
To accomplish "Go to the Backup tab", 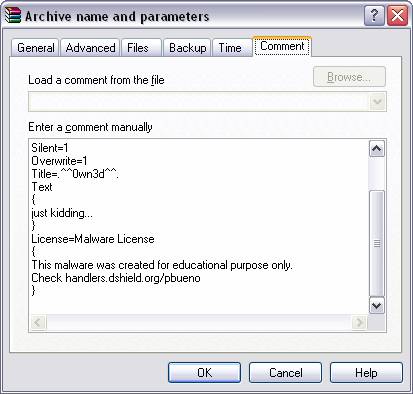I will coord(188,48).
